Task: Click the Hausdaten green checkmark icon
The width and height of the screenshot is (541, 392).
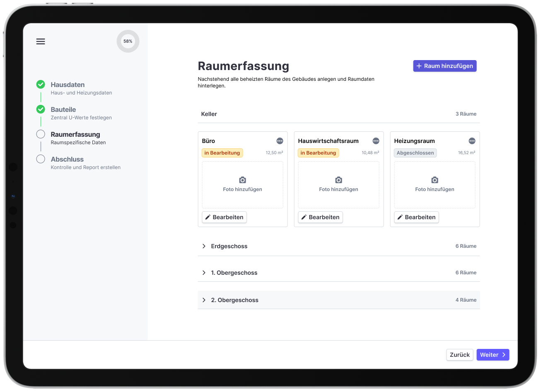Action: (41, 85)
